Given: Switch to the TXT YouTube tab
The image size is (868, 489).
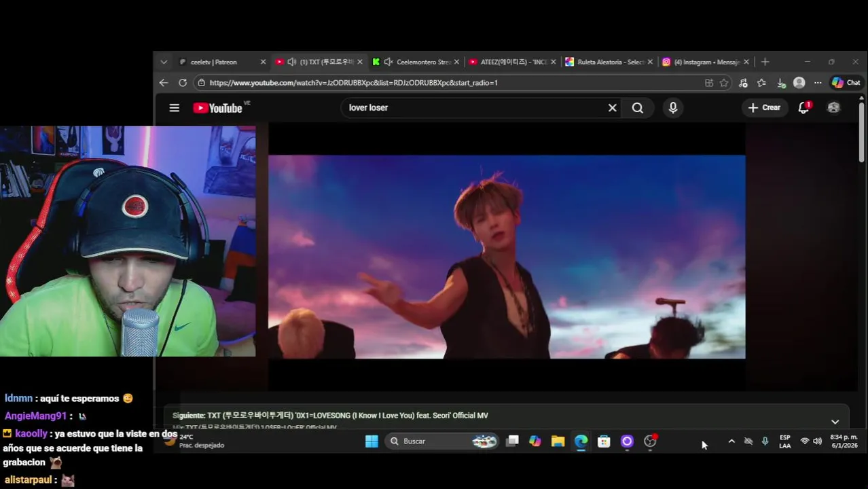Looking at the screenshot, I should (x=318, y=62).
